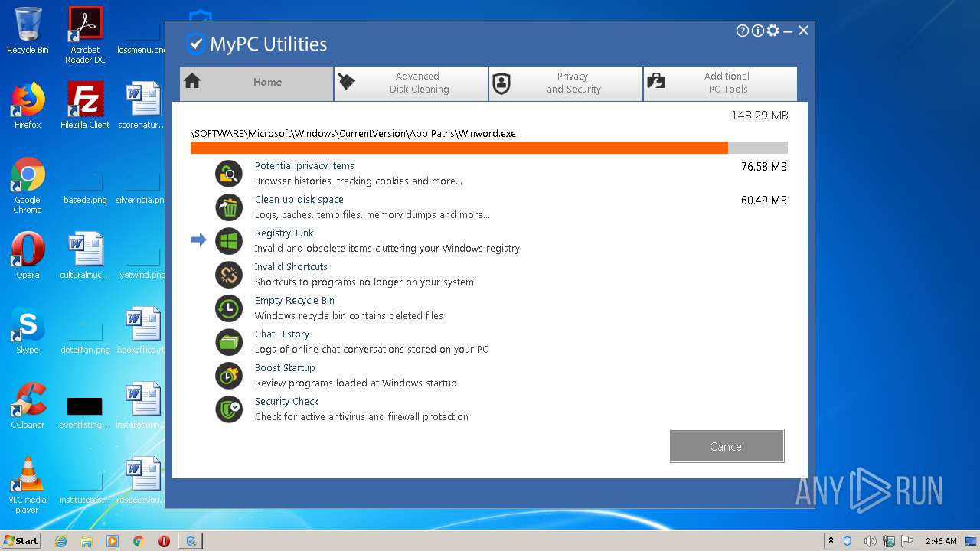This screenshot has width=980, height=551.
Task: Click the Potential privacy items icon
Action: pos(229,174)
